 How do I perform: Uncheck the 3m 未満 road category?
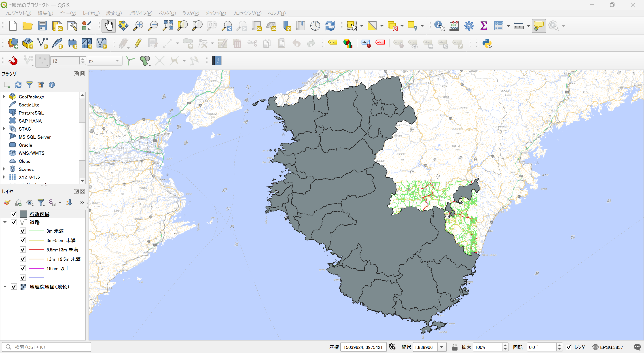click(23, 231)
